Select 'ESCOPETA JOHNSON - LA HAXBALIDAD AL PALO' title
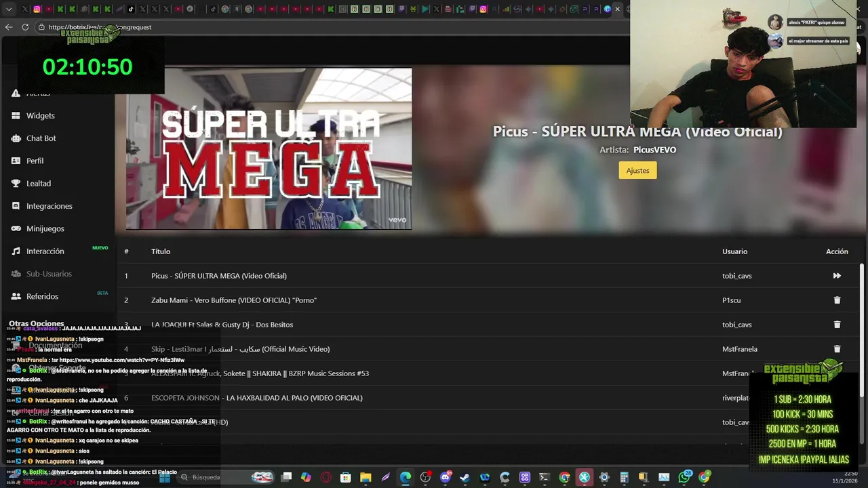This screenshot has width=868, height=488. coord(257,398)
